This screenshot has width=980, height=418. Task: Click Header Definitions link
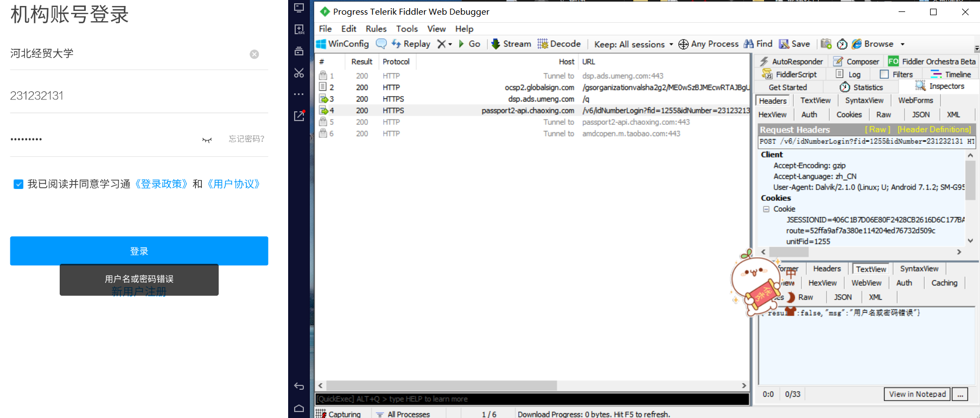pos(934,129)
